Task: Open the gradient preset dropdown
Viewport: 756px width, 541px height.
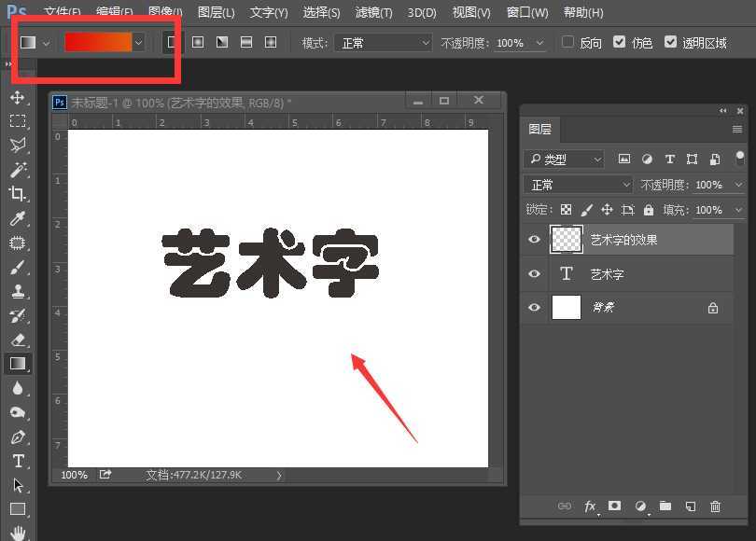Action: (137, 42)
